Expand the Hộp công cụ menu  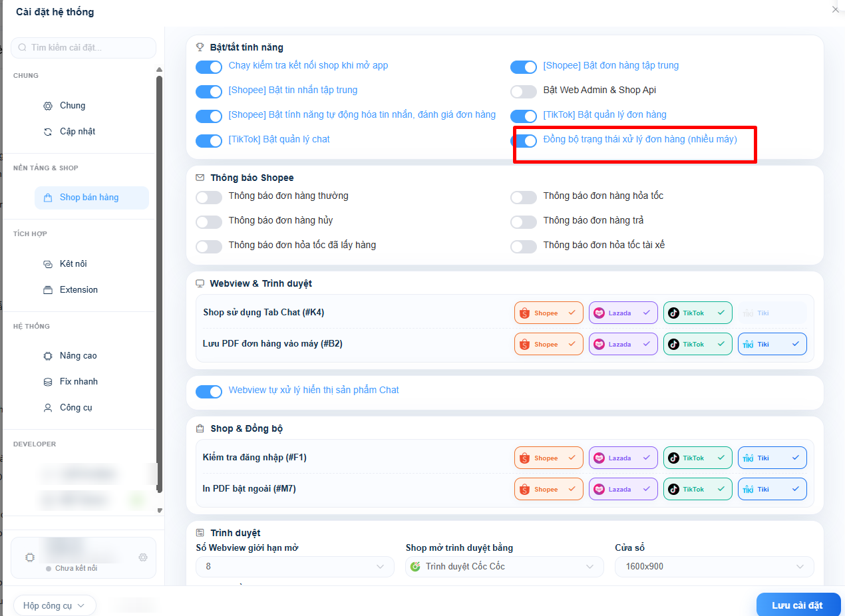[55, 605]
